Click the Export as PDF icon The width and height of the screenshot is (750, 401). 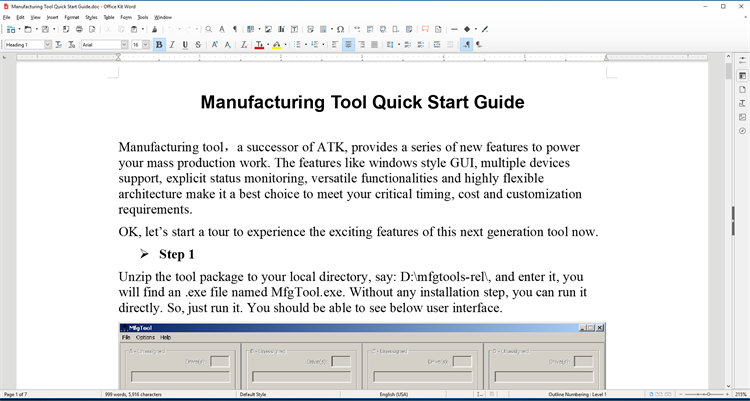point(66,29)
